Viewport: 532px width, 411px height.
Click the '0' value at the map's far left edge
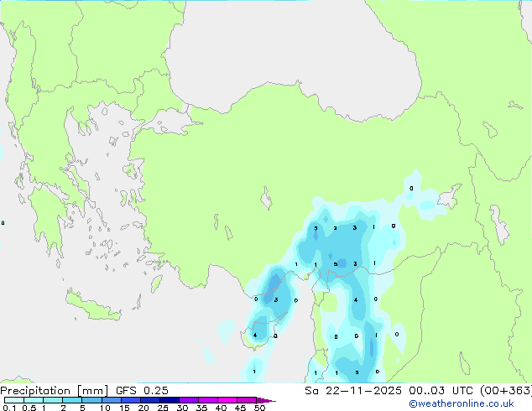pyautogui.click(x=3, y=223)
